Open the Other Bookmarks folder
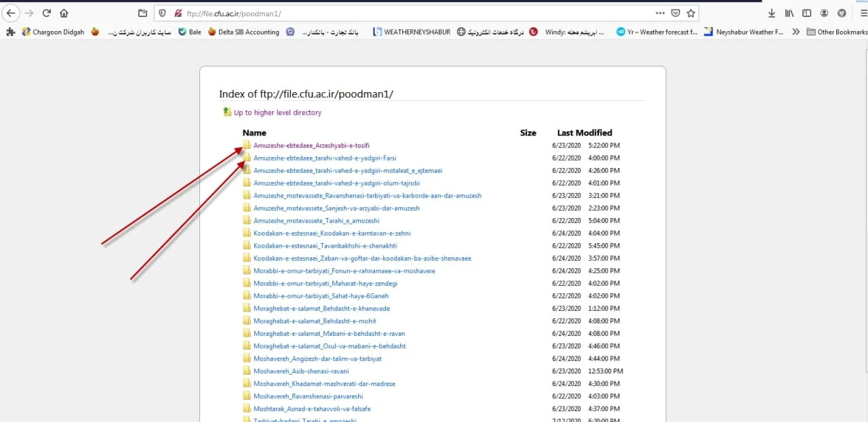Screen dimensions: 868x422 [x=837, y=32]
